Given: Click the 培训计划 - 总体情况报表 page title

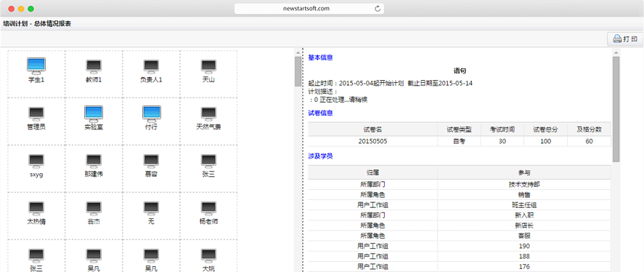Looking at the screenshot, I should (x=37, y=24).
